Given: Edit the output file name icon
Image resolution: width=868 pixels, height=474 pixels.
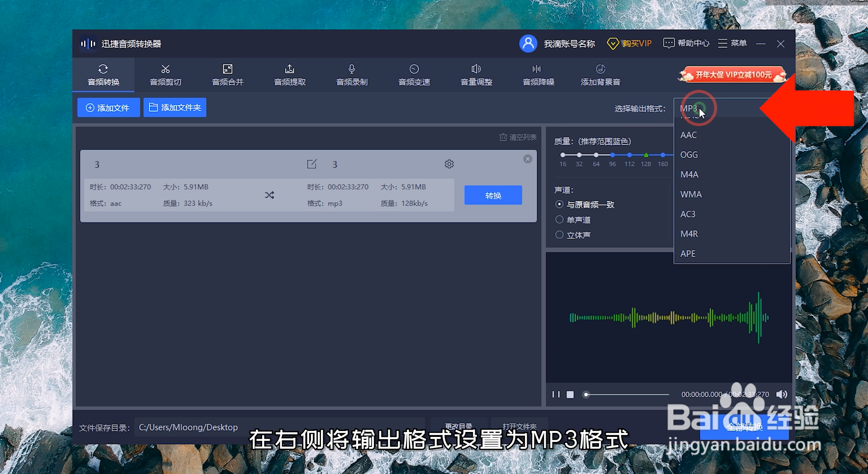Looking at the screenshot, I should [x=312, y=164].
